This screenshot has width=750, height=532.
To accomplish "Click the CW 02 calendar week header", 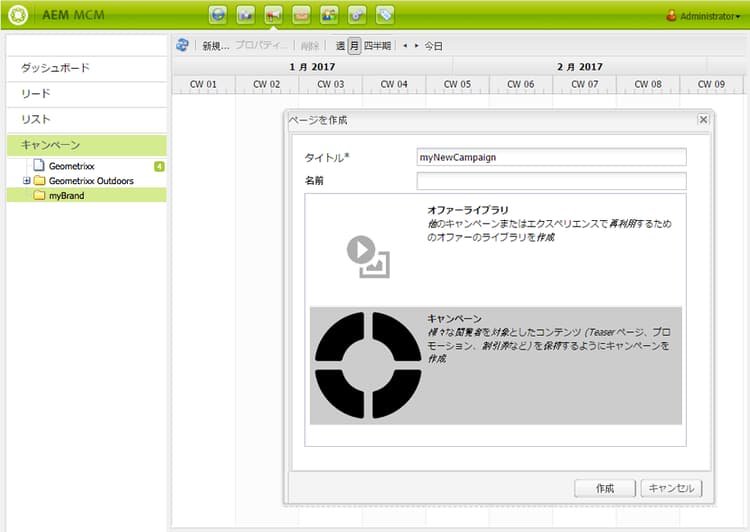I will [x=266, y=84].
